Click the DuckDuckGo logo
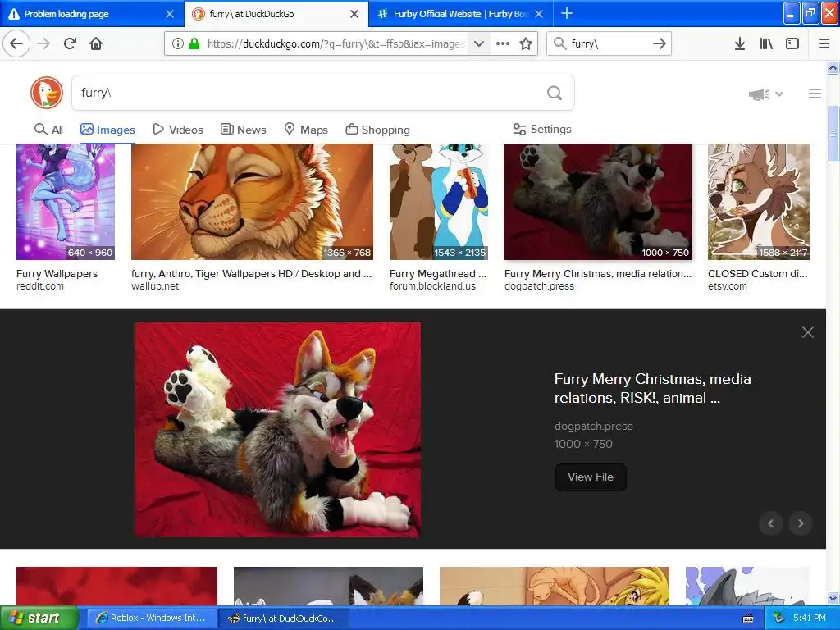Screen dimensions: 840x630 47,93
